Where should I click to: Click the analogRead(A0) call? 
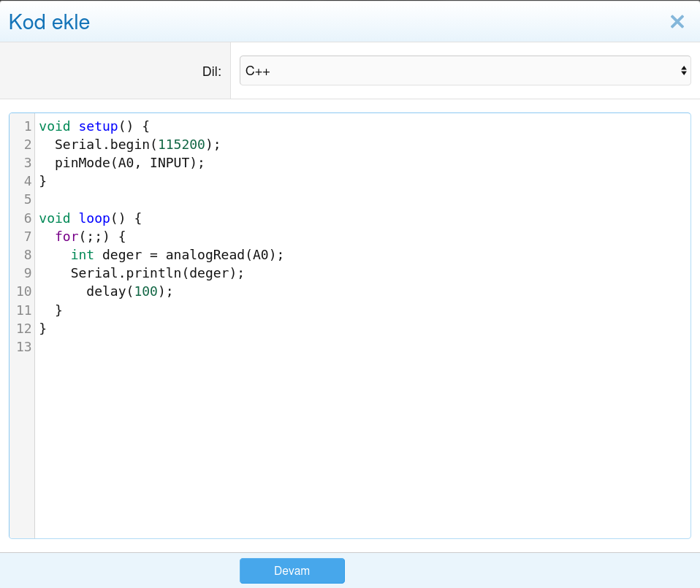(x=223, y=255)
